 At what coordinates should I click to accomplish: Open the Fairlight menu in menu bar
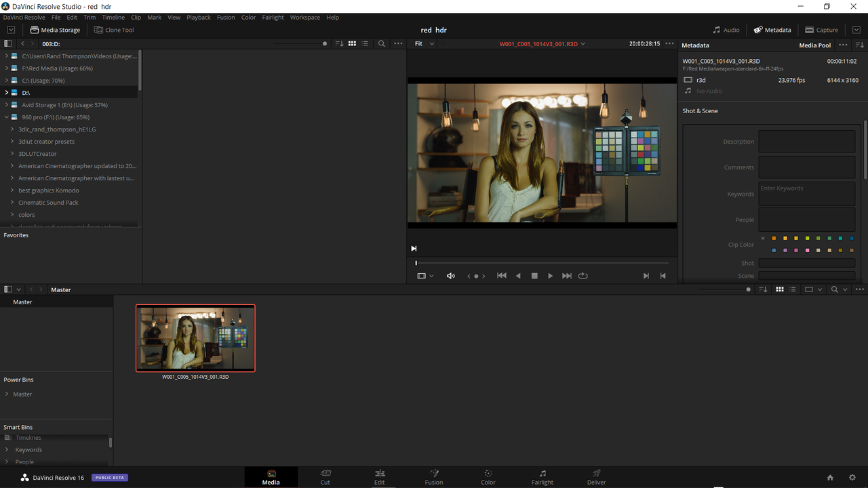(273, 17)
